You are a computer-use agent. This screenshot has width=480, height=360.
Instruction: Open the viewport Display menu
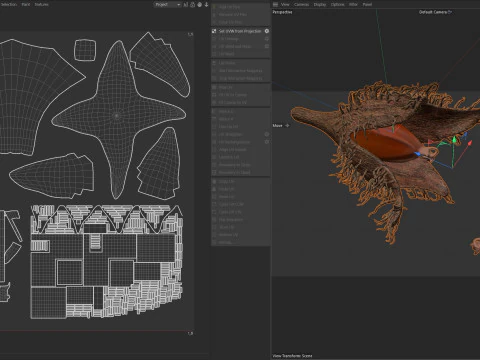320,4
